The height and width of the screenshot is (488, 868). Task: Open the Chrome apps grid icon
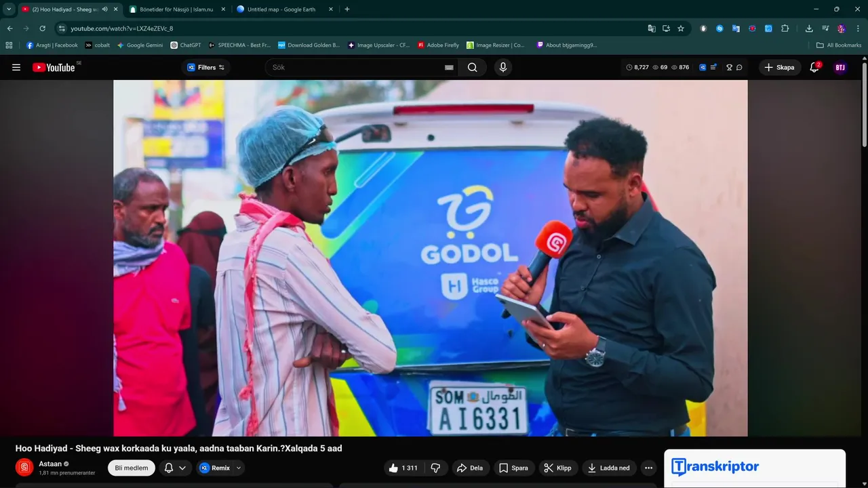(x=9, y=45)
